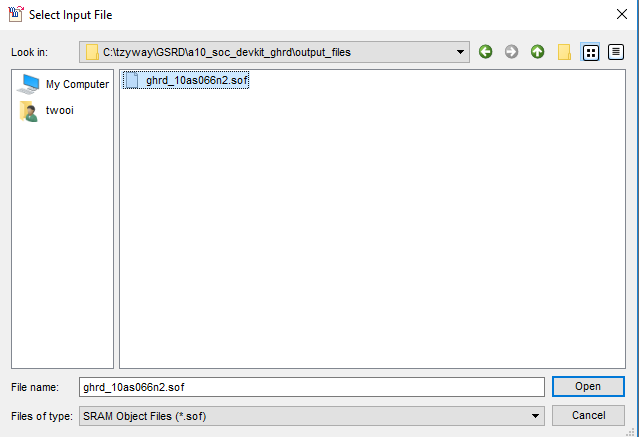Go back using the green back arrow

tap(485, 52)
